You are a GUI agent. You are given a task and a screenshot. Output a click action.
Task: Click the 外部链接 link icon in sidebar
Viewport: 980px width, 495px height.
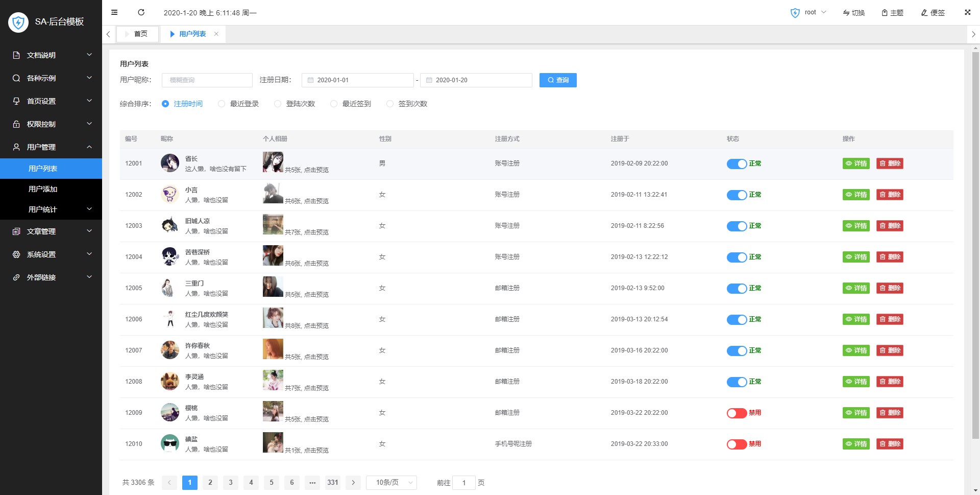(15, 277)
